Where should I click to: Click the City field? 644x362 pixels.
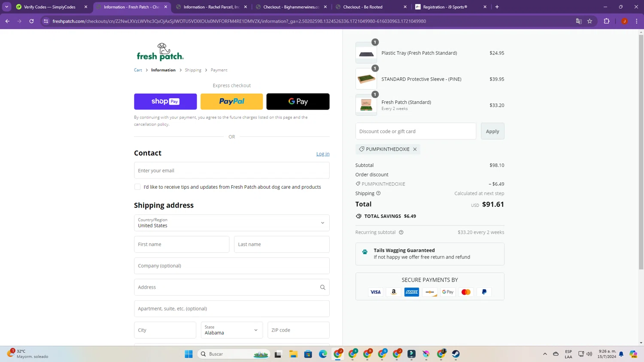click(165, 330)
